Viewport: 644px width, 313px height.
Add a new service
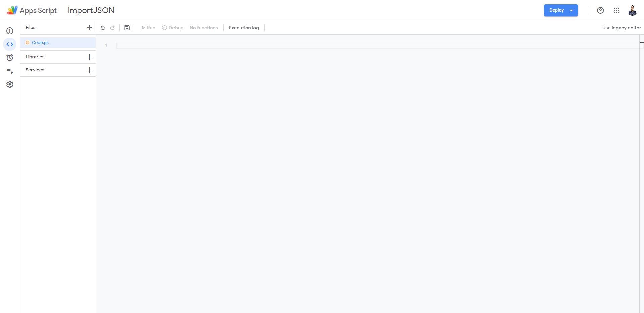click(89, 70)
